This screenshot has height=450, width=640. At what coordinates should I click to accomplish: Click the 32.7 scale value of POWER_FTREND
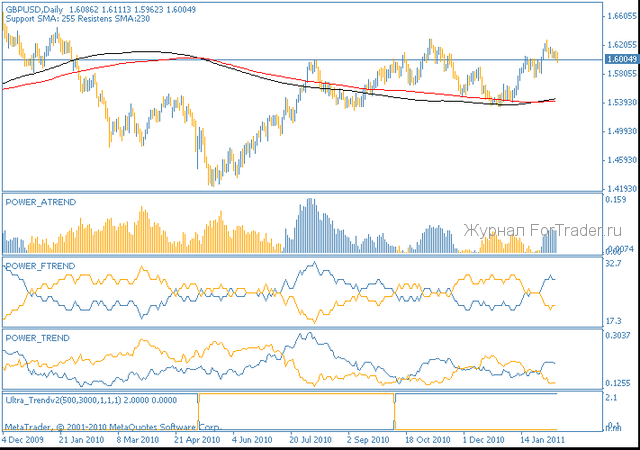[613, 263]
